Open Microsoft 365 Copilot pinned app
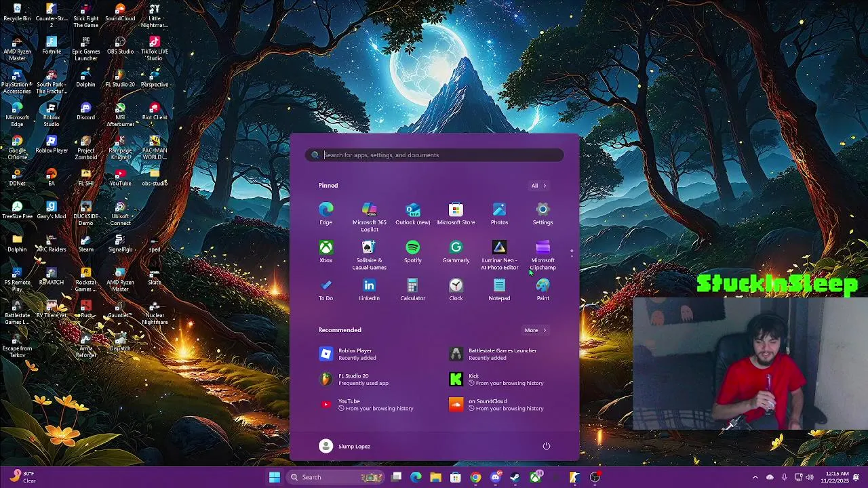The width and height of the screenshot is (868, 488). coord(369,217)
